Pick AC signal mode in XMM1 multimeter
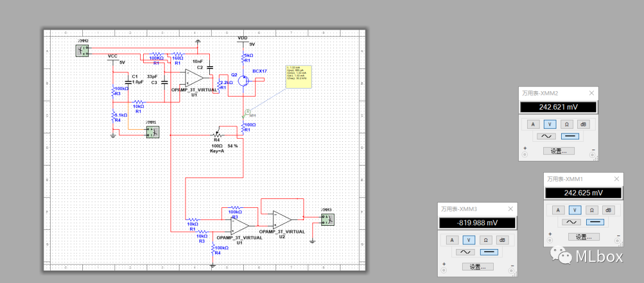Viewport: 644px width, 283px height. coord(572,222)
